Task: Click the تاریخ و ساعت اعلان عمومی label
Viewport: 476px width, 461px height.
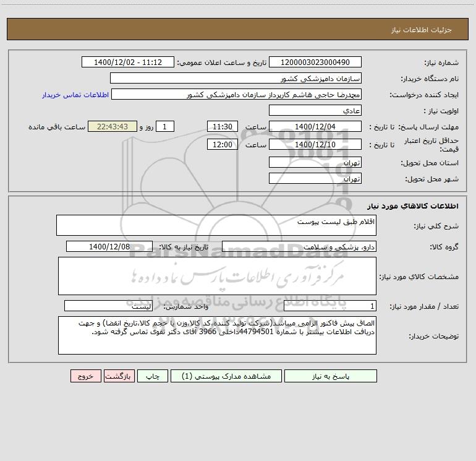Action: [x=222, y=62]
